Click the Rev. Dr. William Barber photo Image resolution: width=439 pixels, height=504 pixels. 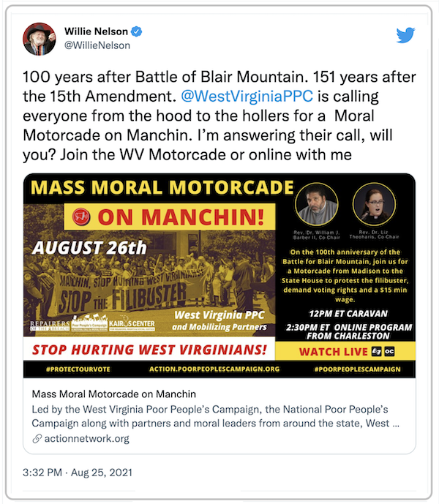317,204
